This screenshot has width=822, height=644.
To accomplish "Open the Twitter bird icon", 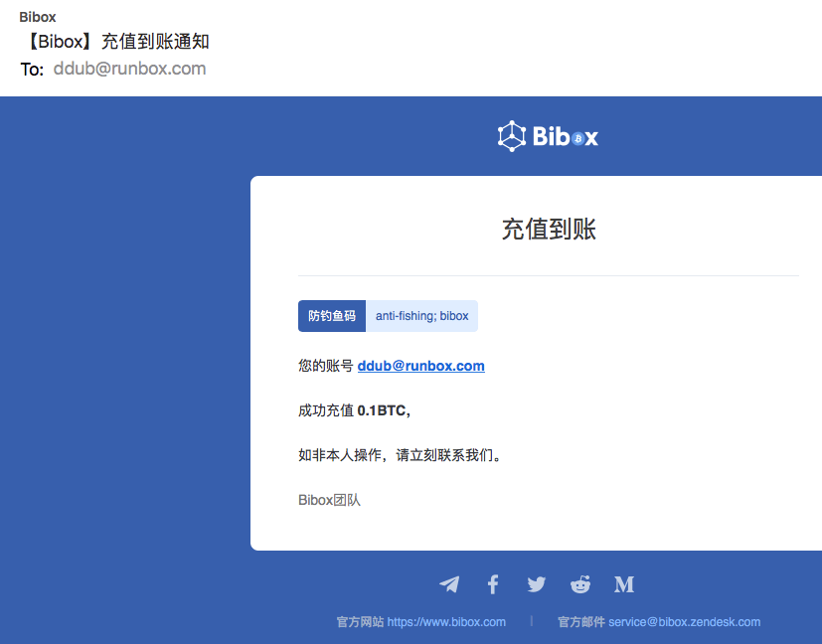I will point(537,584).
